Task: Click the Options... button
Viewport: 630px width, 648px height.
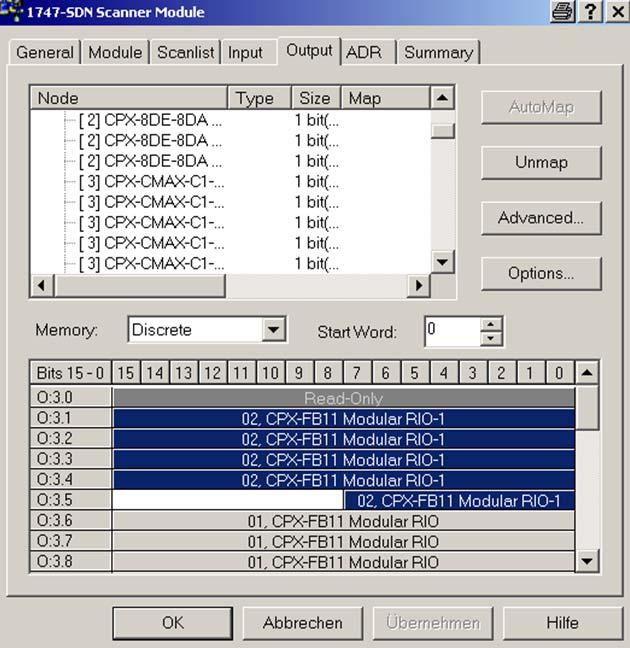Action: click(541, 273)
